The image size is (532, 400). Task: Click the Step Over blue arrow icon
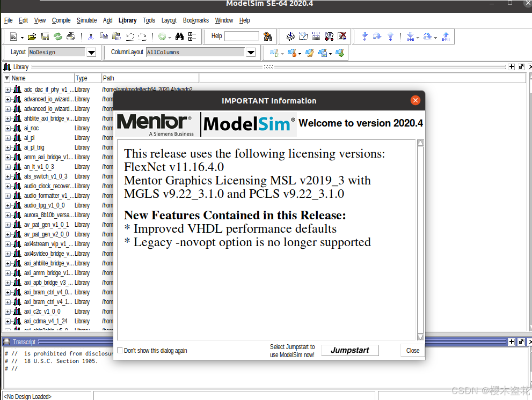[x=377, y=36]
